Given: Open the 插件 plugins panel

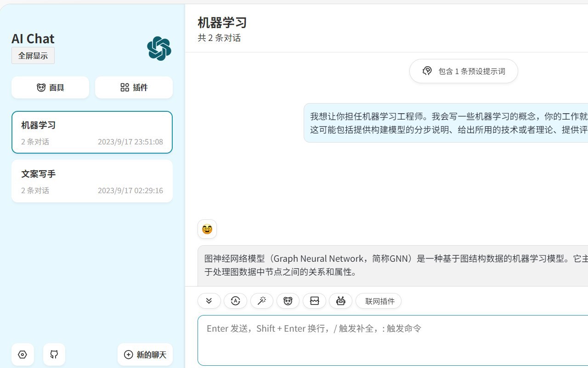Looking at the screenshot, I should pos(134,87).
